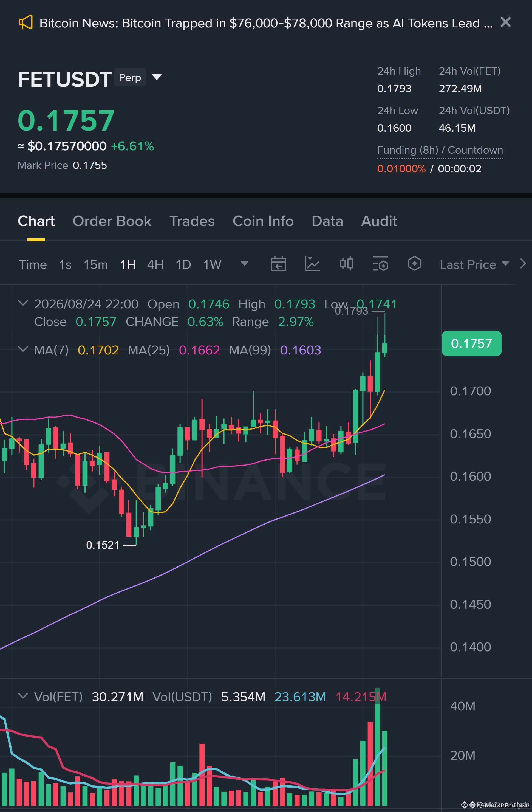Tap the MA(25) value 0.1662
The width and height of the screenshot is (532, 812).
click(x=200, y=350)
